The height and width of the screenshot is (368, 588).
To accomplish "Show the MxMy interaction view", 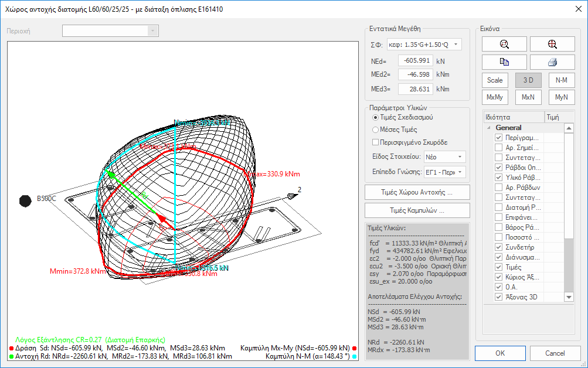I will tap(495, 97).
